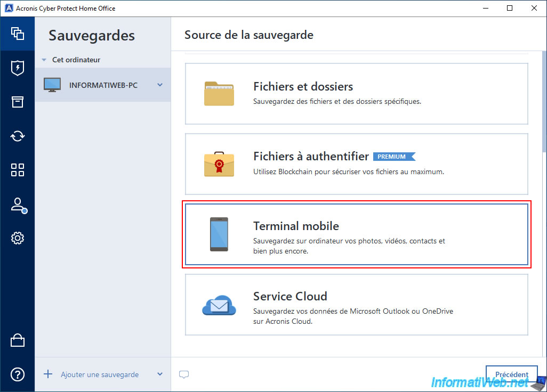Screen dimensions: 547x392
Task: Open the Settings gear in the sidebar
Action: [18, 238]
